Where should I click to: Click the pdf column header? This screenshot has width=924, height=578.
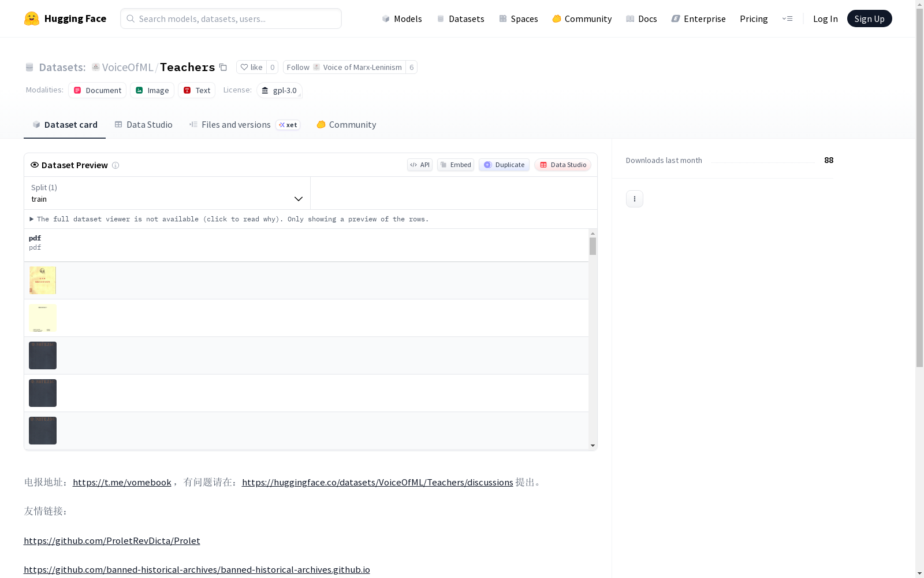pyautogui.click(x=306, y=245)
